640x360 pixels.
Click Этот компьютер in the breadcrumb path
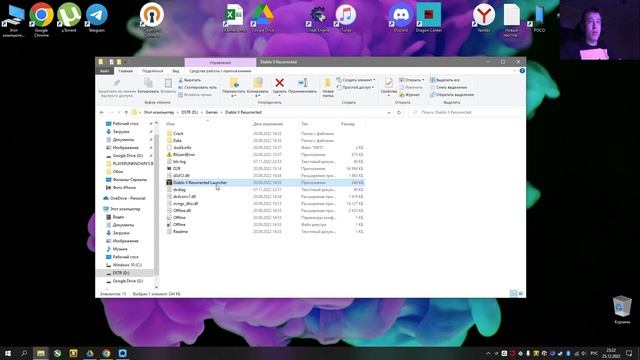click(159, 112)
